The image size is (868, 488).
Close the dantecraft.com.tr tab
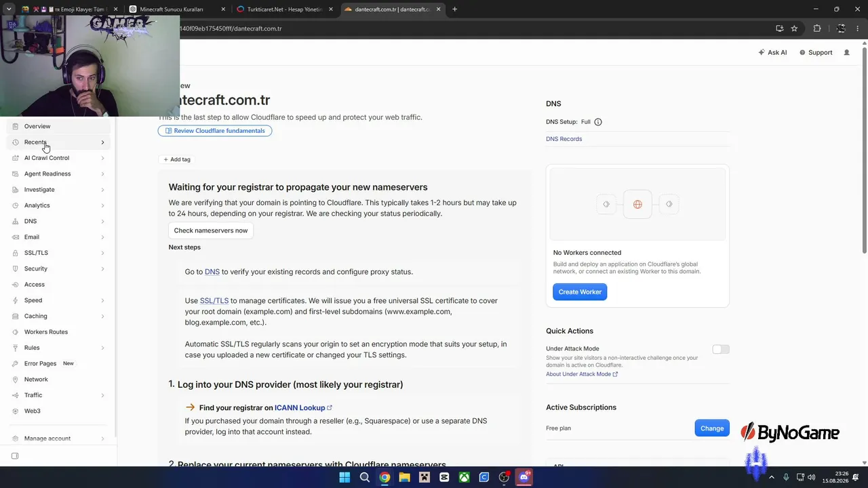tap(438, 9)
